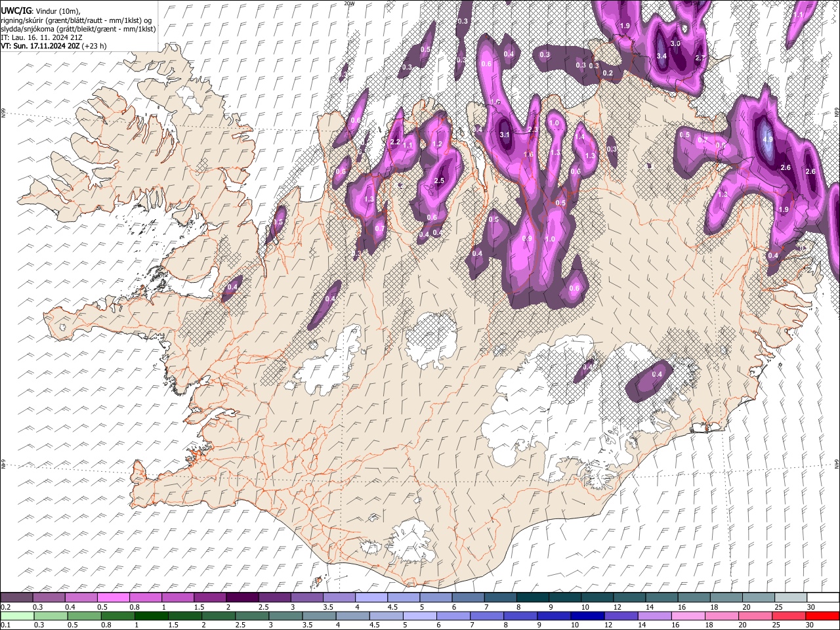Click the 2.5 precipitation value on the map
The image size is (840, 630).
coord(440,180)
